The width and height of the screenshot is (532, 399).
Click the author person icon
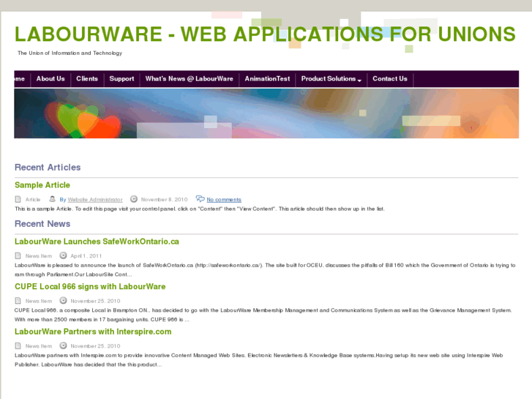point(52,199)
